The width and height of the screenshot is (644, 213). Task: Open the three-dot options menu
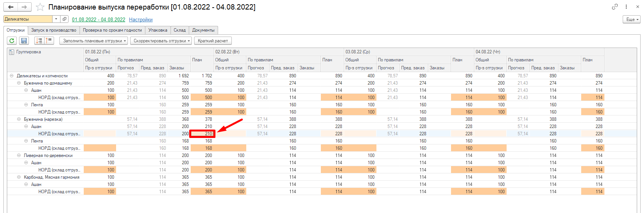click(626, 7)
